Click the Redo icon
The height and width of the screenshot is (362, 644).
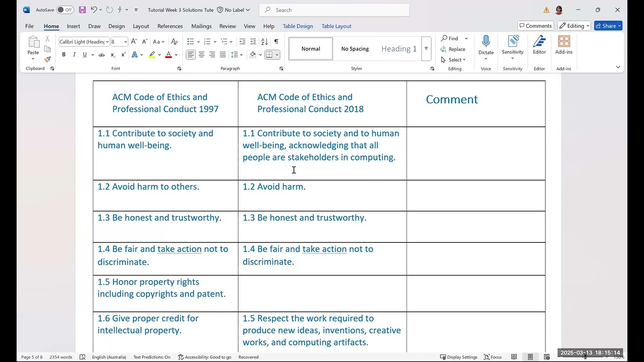click(109, 10)
